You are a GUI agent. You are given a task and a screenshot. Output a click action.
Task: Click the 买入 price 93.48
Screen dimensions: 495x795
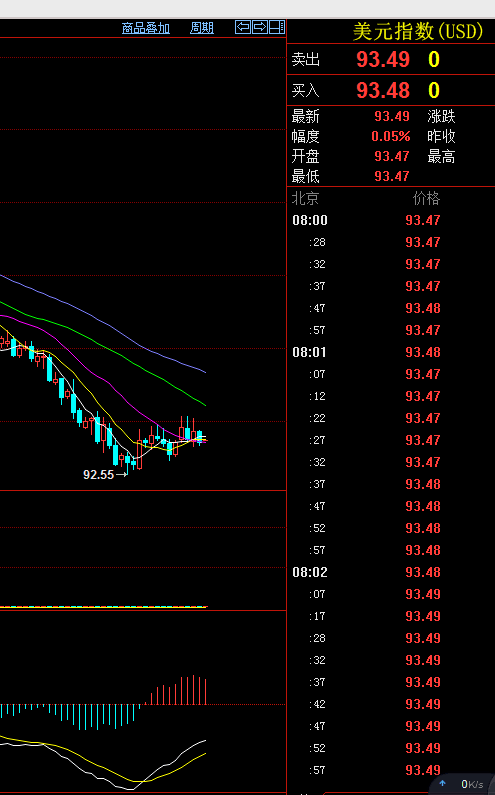[383, 90]
